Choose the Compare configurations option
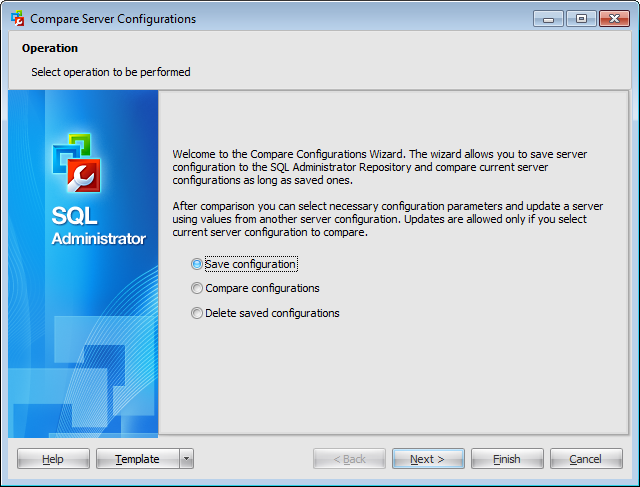640x487 pixels. point(197,289)
